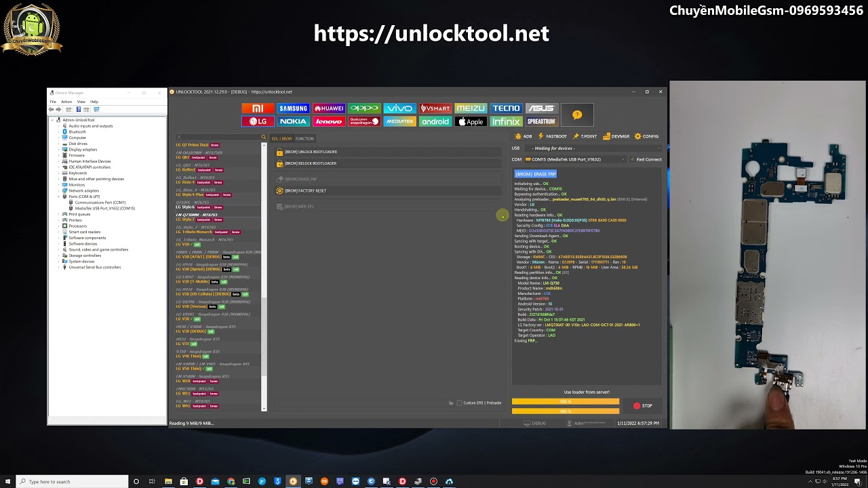Expand Bluetooth node in Device Manager

click(x=59, y=132)
